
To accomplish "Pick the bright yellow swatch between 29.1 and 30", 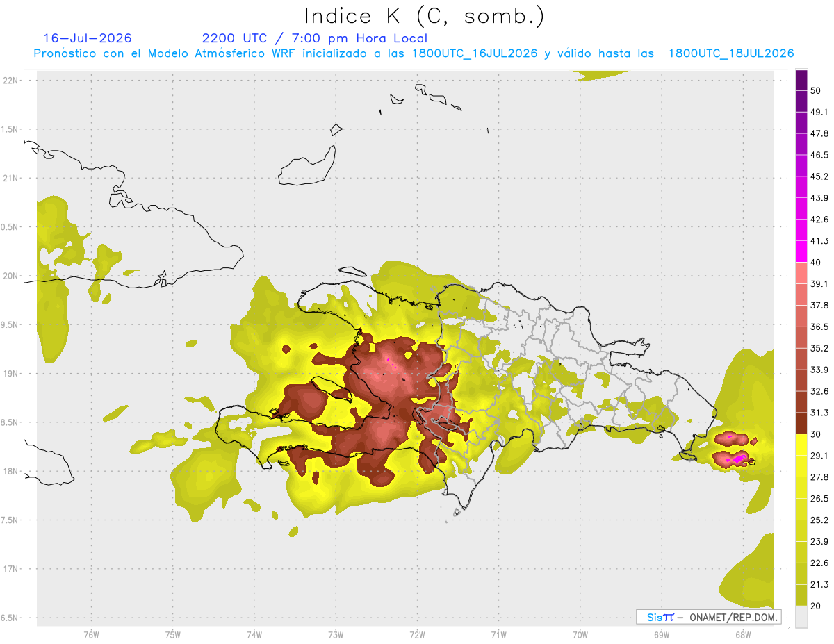I will [801, 445].
